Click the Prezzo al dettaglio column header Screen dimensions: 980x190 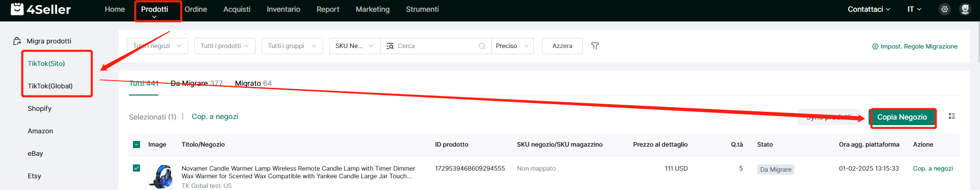(660, 145)
